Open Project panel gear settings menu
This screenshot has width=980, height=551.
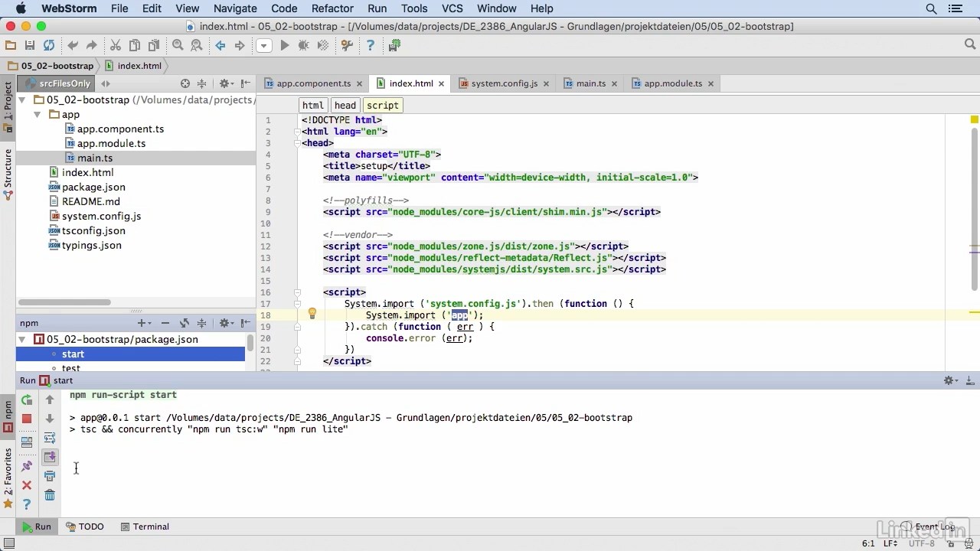[x=226, y=83]
